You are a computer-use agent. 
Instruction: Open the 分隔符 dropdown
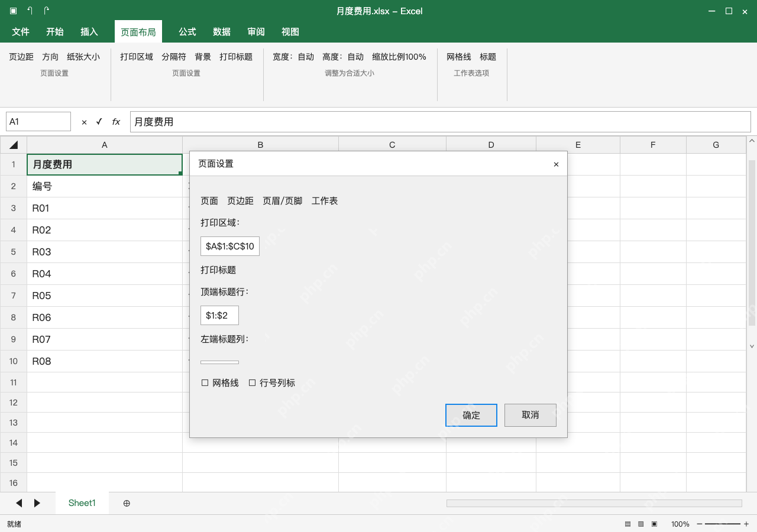pyautogui.click(x=174, y=57)
